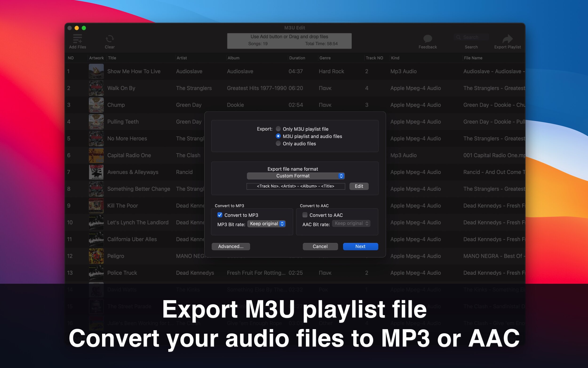588x368 pixels.
Task: Click the Add Files toolbar icon
Action: click(77, 39)
